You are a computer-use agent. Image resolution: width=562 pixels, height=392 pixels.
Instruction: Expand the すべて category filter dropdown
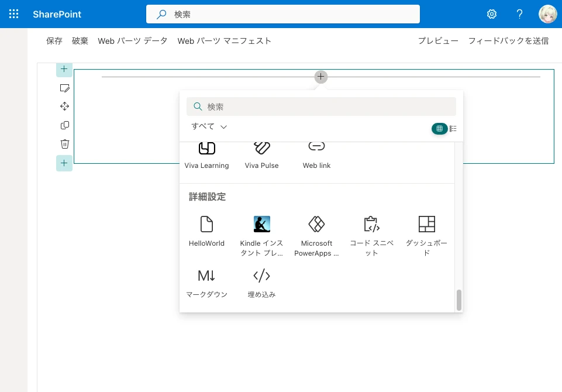(209, 126)
